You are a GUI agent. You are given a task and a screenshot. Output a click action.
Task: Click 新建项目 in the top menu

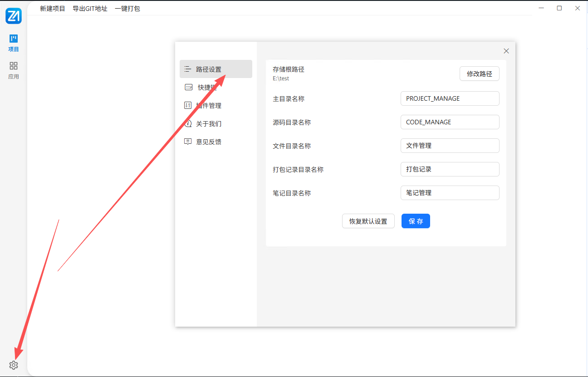tap(51, 8)
